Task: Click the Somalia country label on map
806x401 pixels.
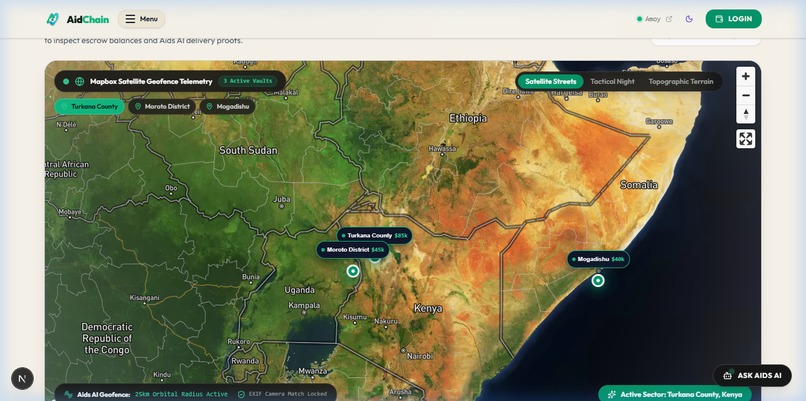Action: [639, 185]
